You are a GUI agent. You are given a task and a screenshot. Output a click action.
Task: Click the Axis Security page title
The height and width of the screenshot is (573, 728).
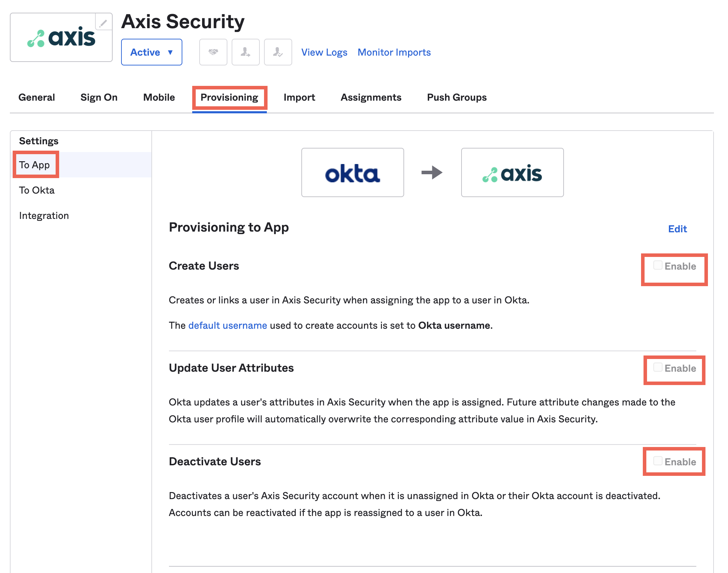coord(183,22)
